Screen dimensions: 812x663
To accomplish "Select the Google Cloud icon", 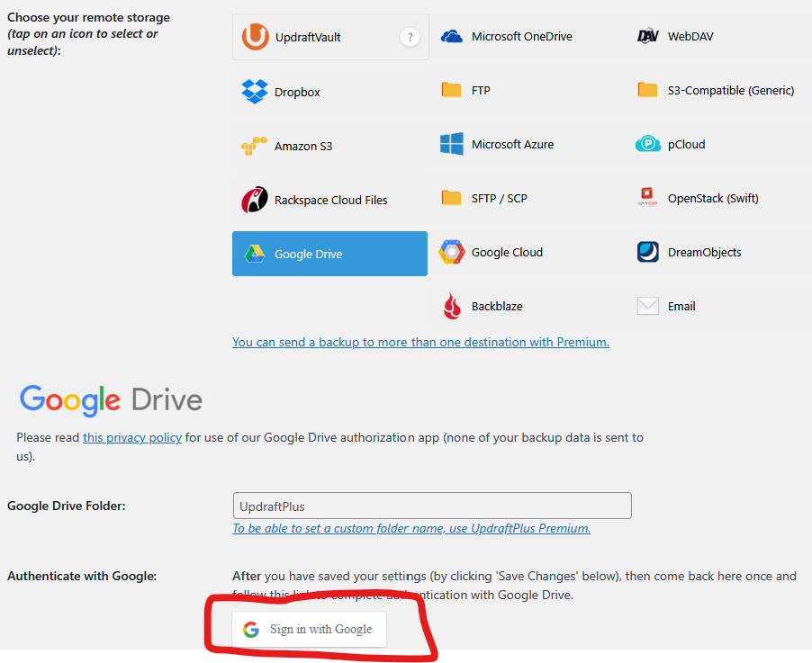I will (x=452, y=252).
